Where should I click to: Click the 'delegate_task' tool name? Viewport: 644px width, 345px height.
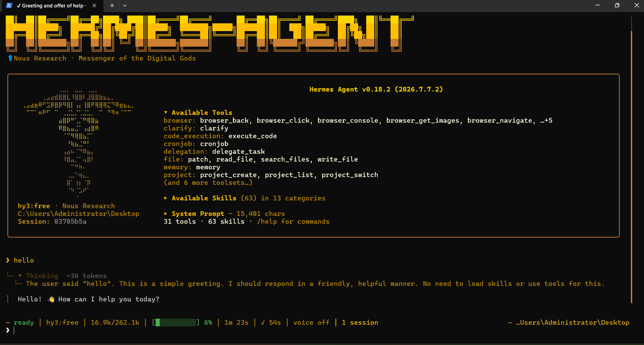239,152
